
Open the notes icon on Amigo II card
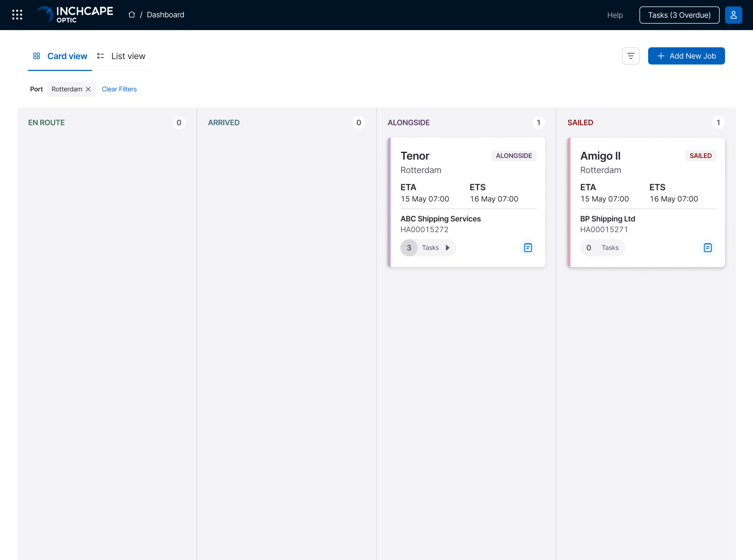click(707, 248)
